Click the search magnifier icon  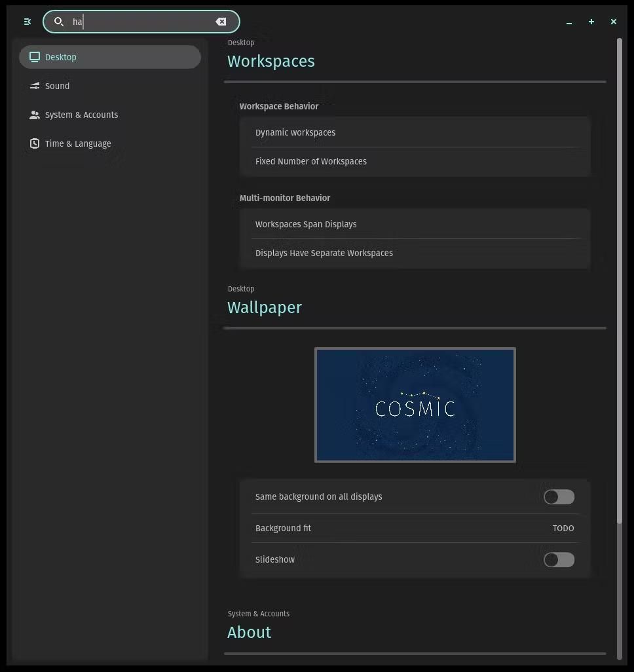pyautogui.click(x=59, y=22)
